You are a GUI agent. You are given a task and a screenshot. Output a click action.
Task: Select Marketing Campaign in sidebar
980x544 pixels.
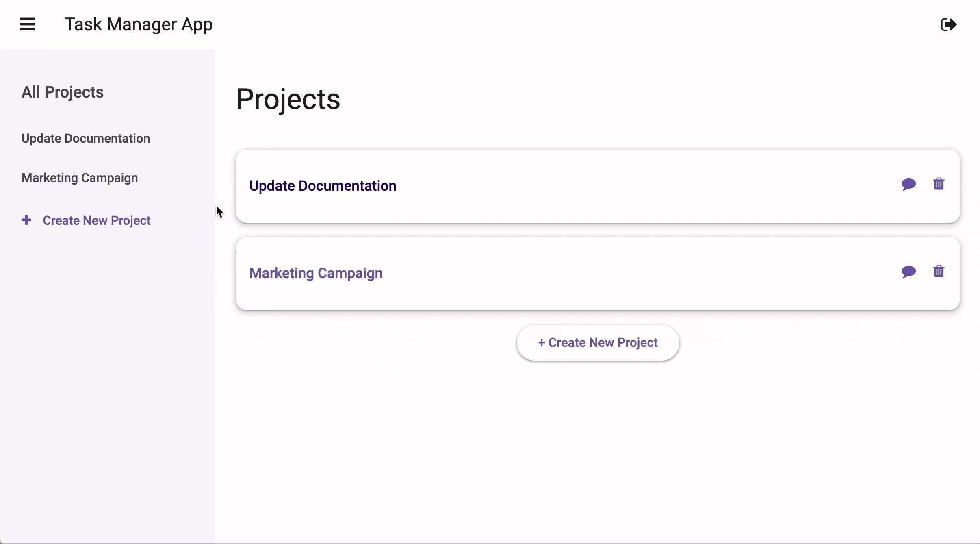click(80, 178)
